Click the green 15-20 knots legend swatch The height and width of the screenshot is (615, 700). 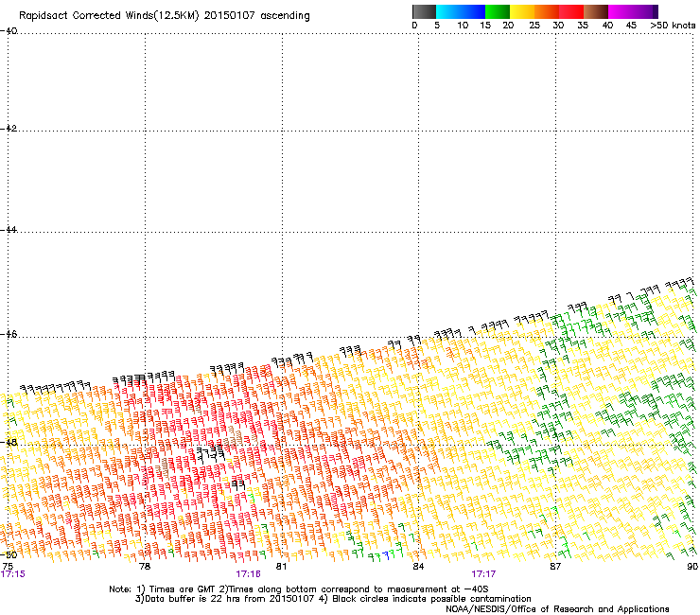pyautogui.click(x=498, y=11)
